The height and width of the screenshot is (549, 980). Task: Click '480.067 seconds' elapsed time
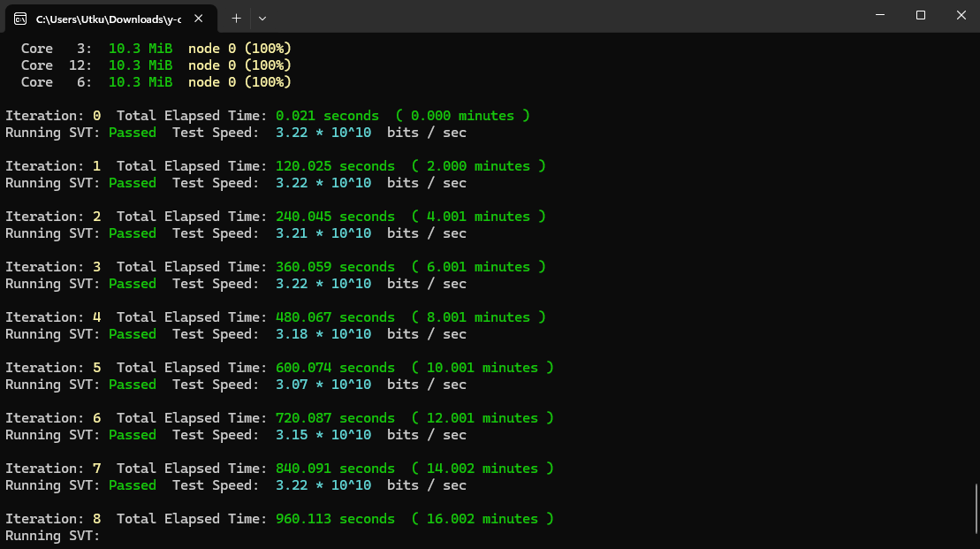[335, 317]
